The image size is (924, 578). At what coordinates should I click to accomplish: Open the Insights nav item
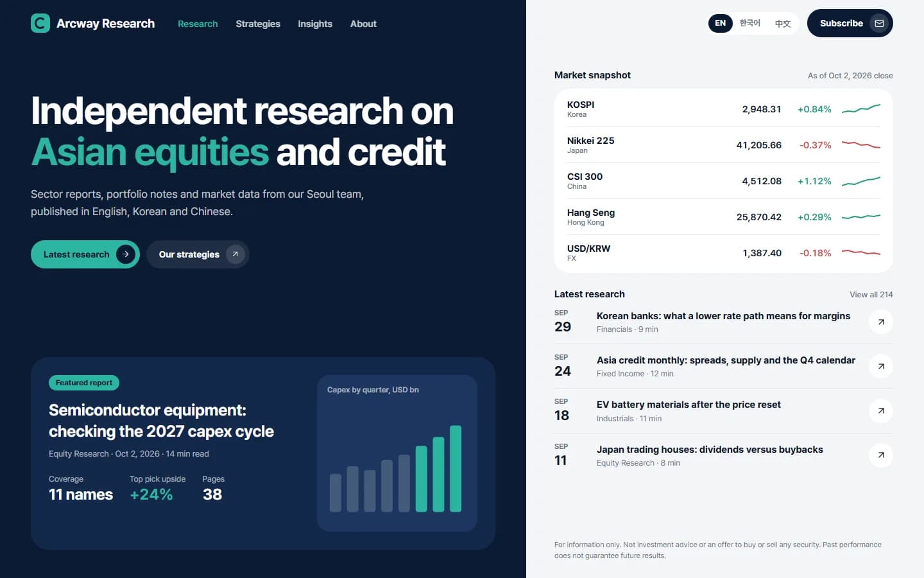pos(315,24)
